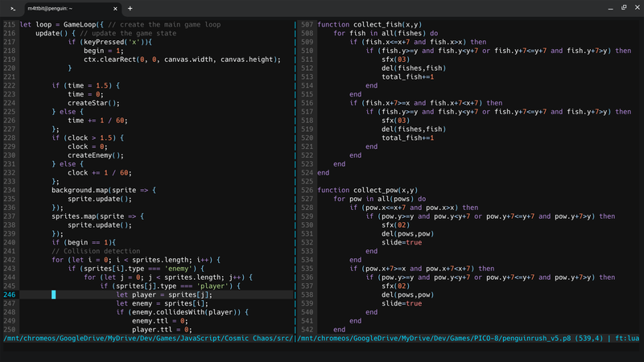644x362 pixels.
Task: Click Cosmic Chaos file path in left status bar
Action: (148, 338)
